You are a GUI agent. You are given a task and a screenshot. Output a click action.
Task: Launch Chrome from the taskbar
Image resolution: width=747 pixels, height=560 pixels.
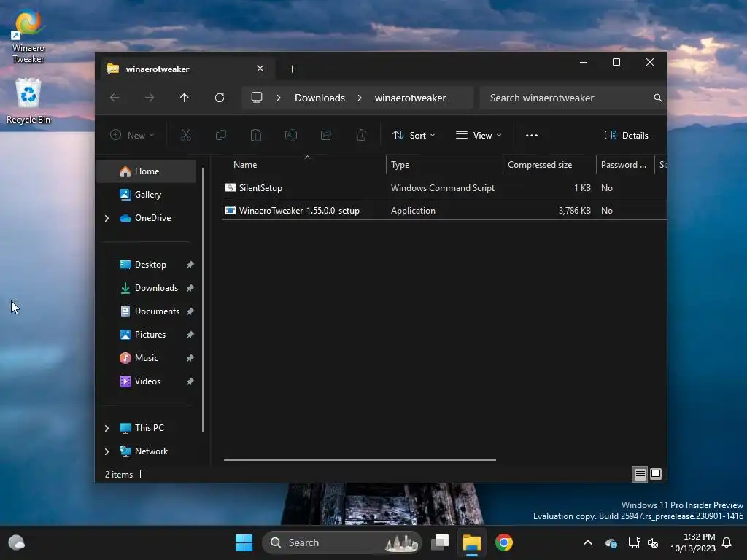503,542
